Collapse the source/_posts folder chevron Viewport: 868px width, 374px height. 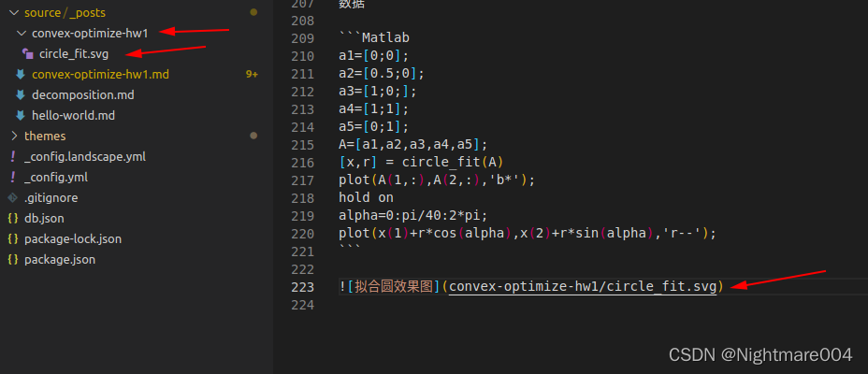pos(14,13)
